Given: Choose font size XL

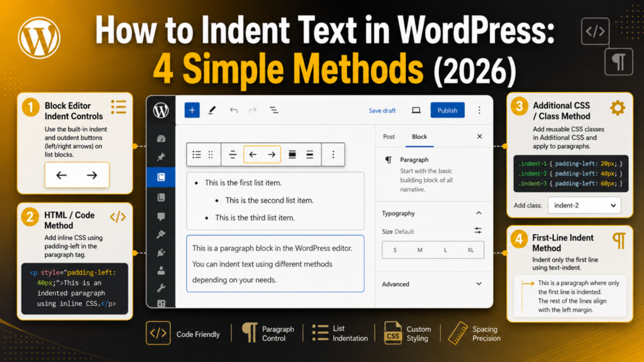Looking at the screenshot, I should (470, 250).
